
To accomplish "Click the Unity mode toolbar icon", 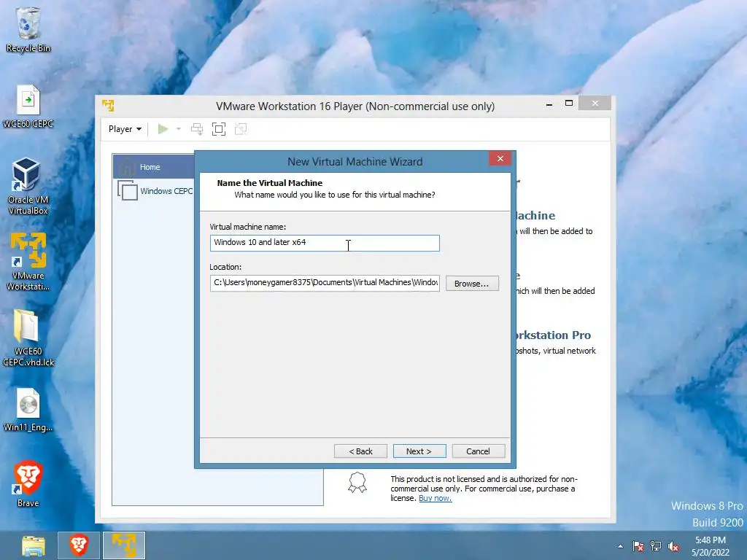I will tap(241, 129).
